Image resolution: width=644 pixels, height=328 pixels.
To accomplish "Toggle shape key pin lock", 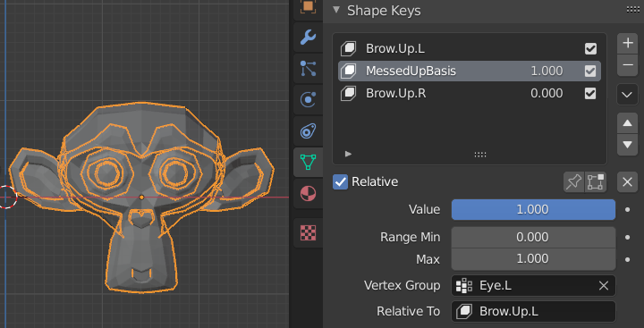I will coord(574,181).
